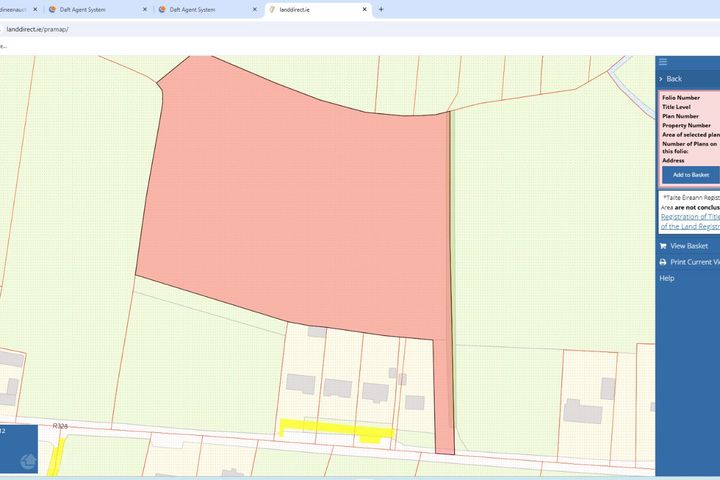Open View Basket
The image size is (720, 480).
point(689,246)
